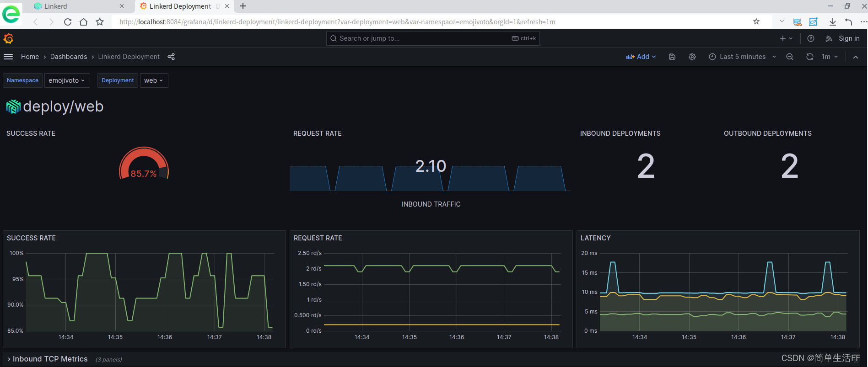This screenshot has height=367, width=868.
Task: Go forward in browser history
Action: coord(51,22)
